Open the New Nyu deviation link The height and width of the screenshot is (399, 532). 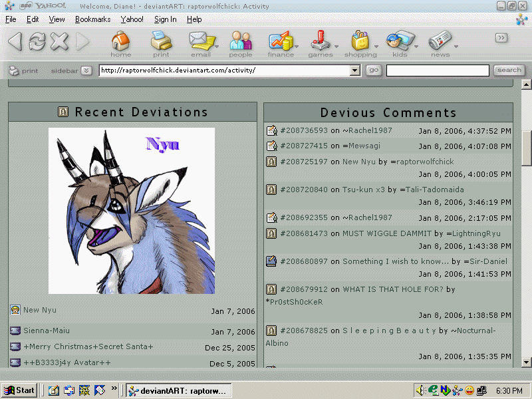[40, 310]
